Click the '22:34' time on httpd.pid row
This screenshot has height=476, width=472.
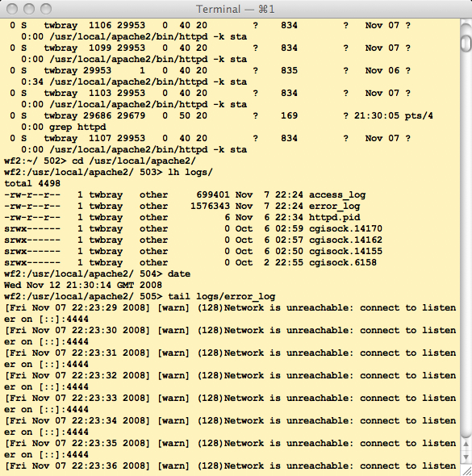[x=289, y=217]
